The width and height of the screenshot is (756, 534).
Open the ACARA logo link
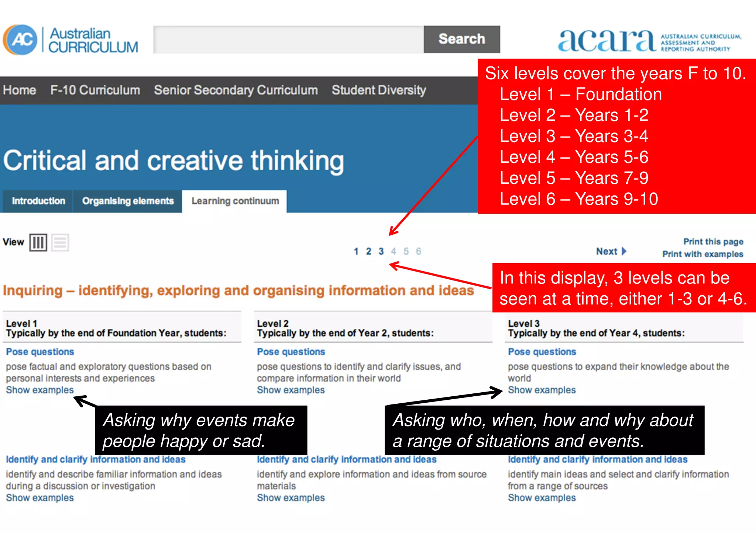(650, 41)
